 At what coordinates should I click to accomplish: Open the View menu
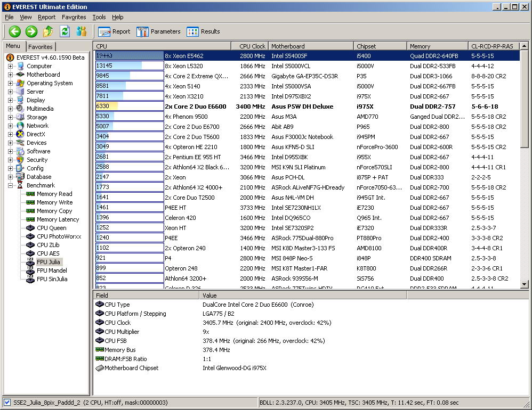pyautogui.click(x=26, y=17)
